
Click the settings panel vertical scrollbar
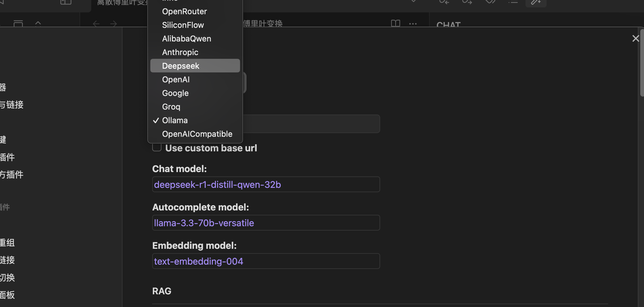pos(642,68)
